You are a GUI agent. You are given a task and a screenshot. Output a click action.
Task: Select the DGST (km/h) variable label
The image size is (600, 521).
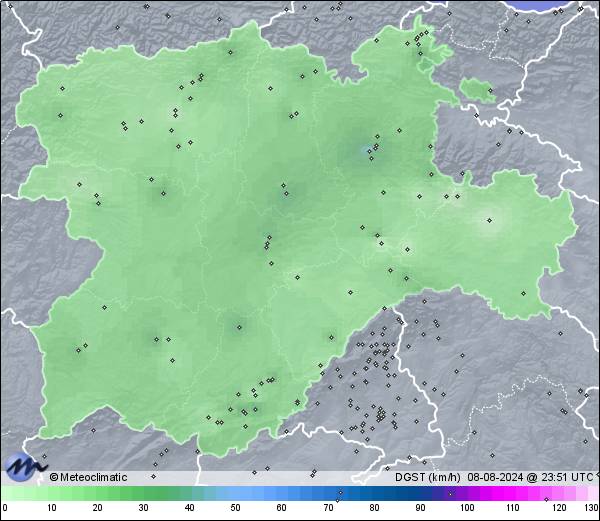click(x=428, y=477)
